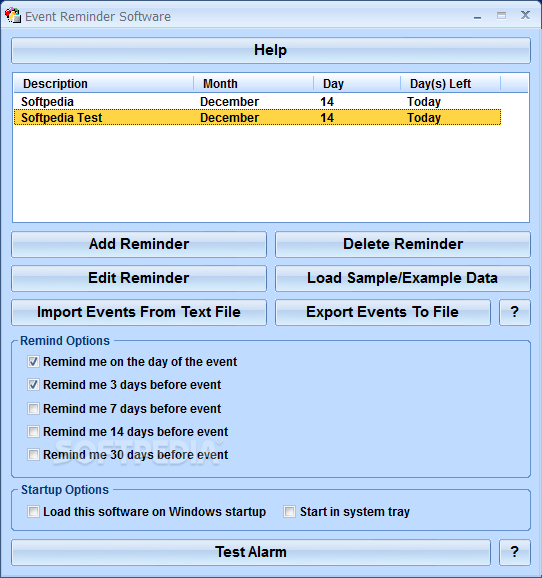
Task: Minimize the Event Reminder Software window
Action: 478,16
